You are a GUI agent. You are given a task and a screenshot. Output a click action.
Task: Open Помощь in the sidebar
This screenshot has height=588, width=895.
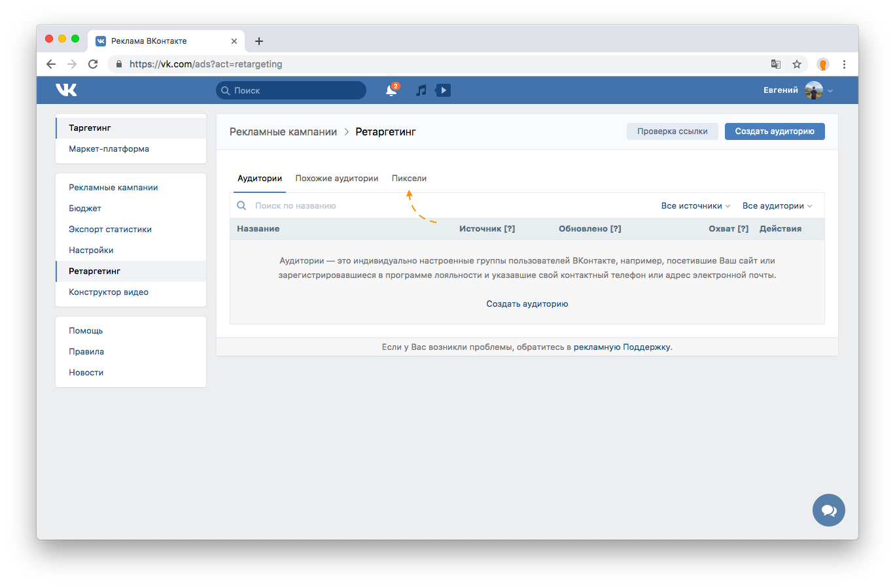click(131, 331)
